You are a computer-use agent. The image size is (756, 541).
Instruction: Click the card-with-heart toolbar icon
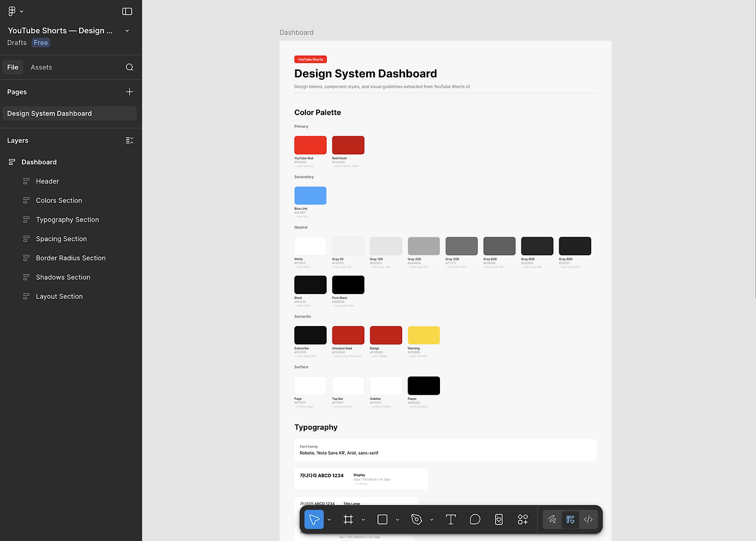tap(499, 520)
